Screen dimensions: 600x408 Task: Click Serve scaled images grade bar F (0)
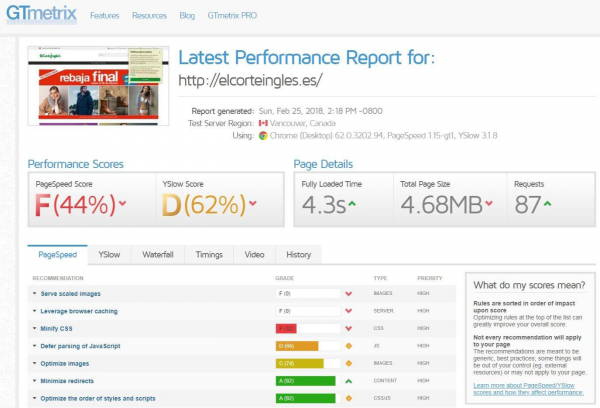pyautogui.click(x=308, y=294)
